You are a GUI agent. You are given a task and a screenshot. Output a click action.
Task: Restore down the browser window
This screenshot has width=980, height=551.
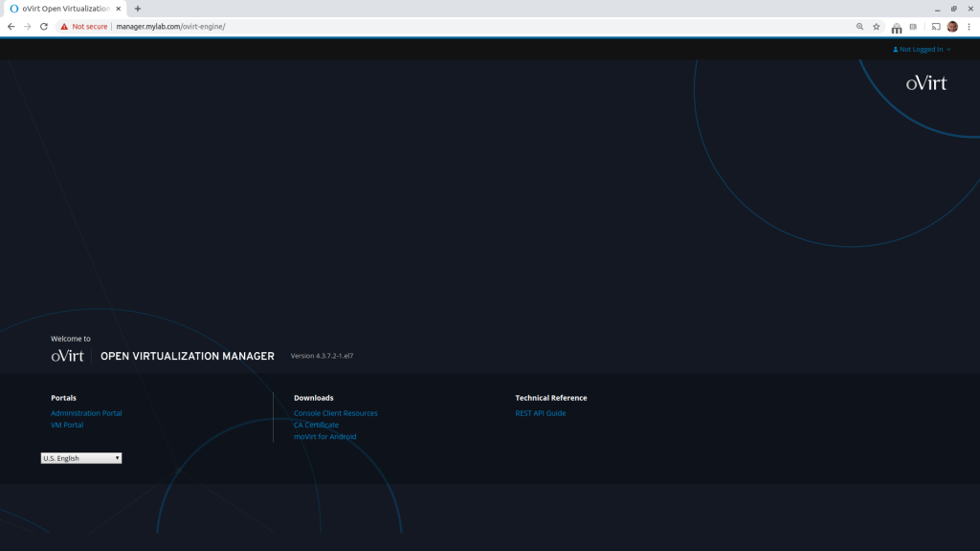tap(954, 9)
